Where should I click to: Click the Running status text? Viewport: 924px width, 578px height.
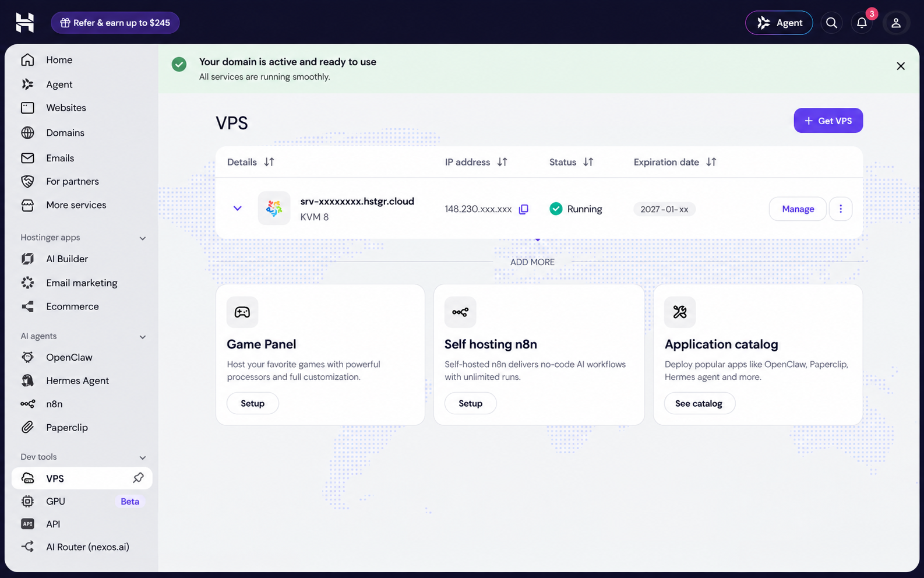(584, 209)
